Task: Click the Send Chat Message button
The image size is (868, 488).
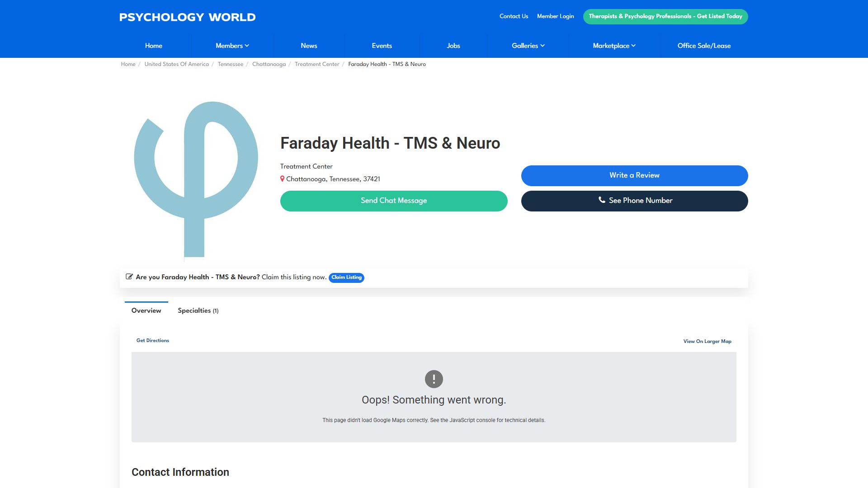Action: [x=394, y=201]
